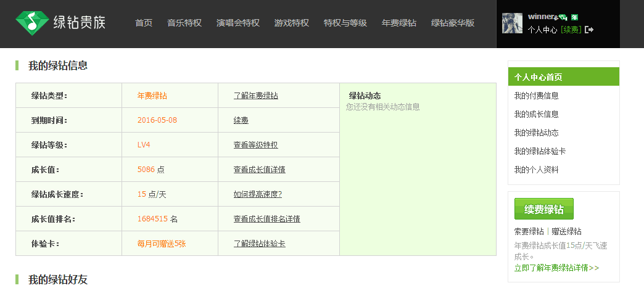Click the 15 点/天 growth speed value

pyautogui.click(x=152, y=194)
